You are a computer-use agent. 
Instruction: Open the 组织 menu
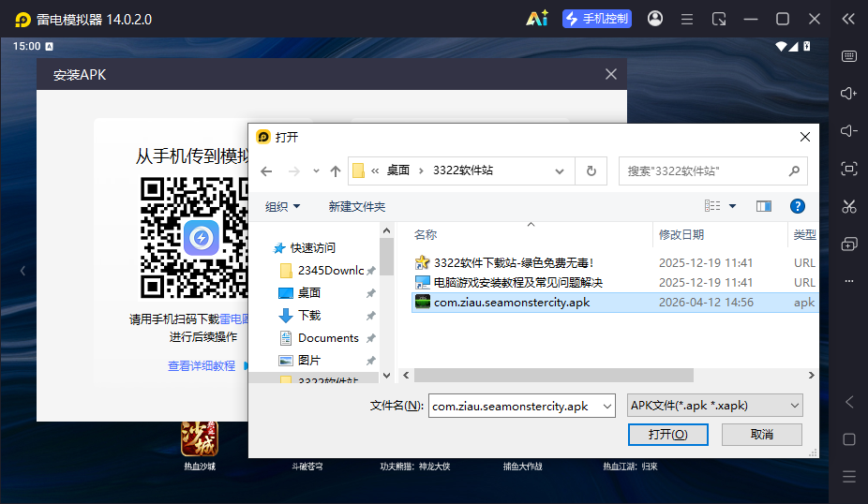point(282,206)
